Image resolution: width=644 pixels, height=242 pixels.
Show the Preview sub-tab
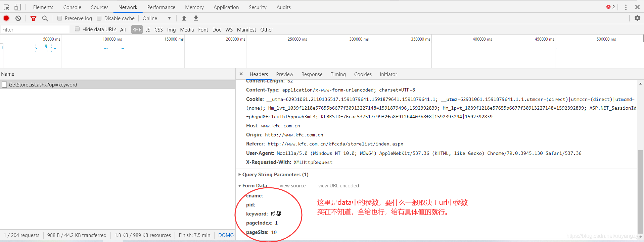click(285, 74)
